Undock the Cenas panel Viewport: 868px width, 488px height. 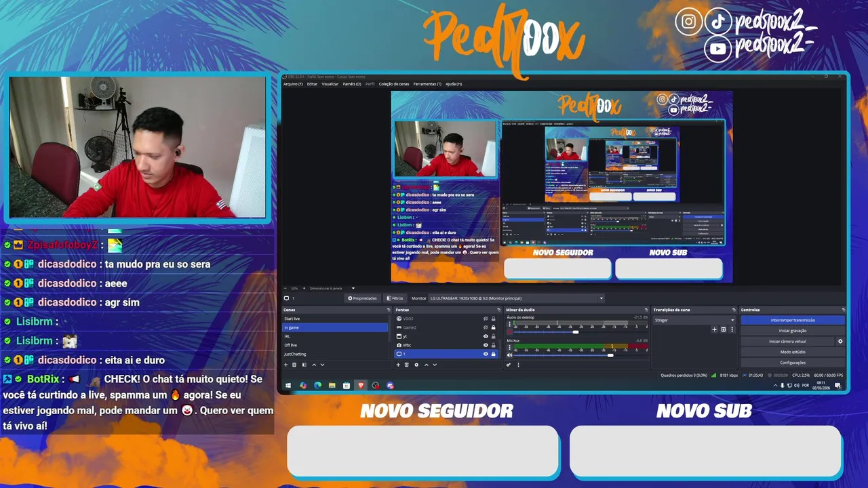(x=389, y=310)
